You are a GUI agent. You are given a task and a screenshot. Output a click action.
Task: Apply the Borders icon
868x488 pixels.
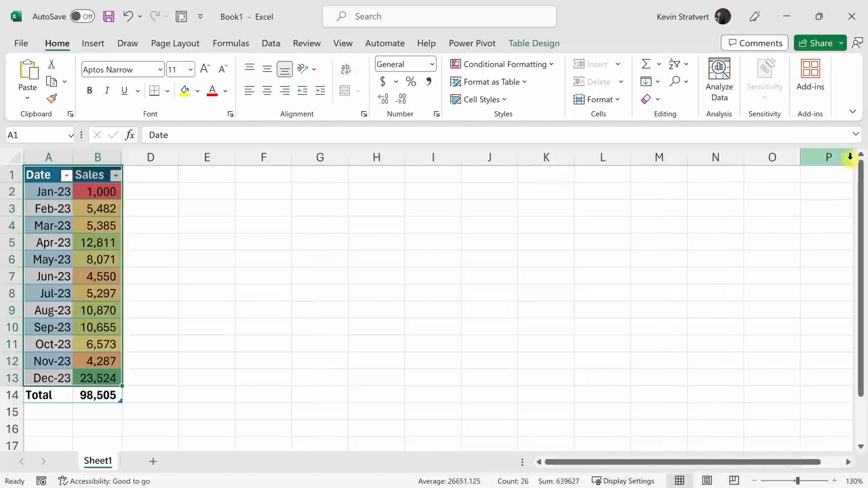(154, 91)
